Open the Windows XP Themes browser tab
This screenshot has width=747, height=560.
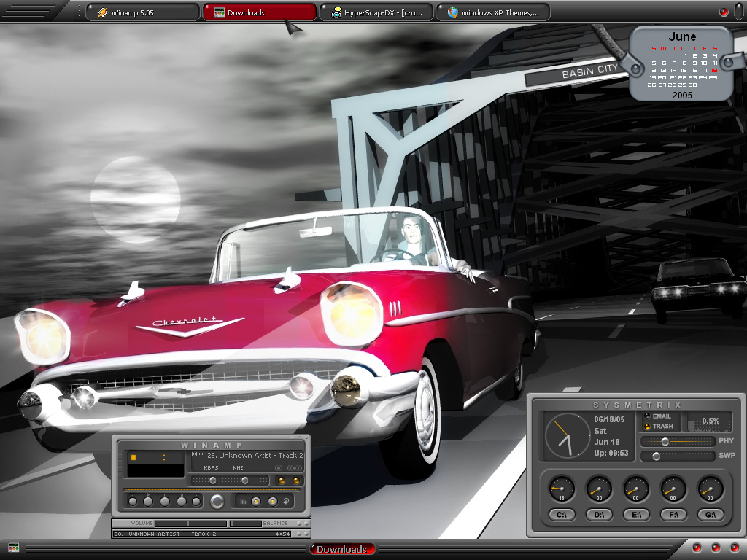(493, 12)
